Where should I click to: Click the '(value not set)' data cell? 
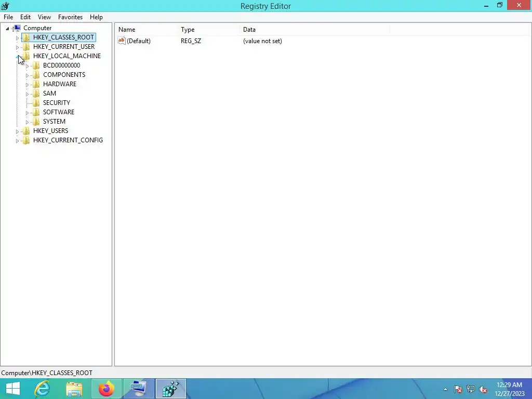[262, 41]
